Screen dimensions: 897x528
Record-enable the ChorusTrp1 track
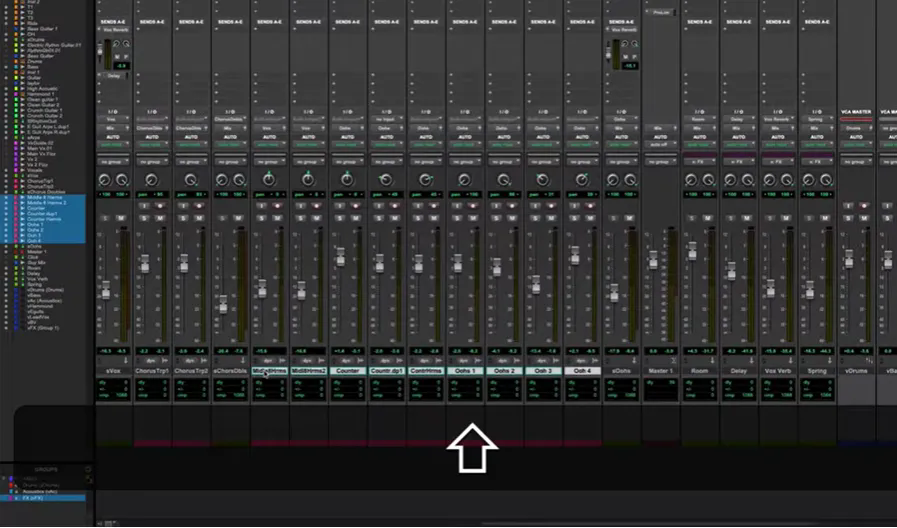tap(160, 206)
